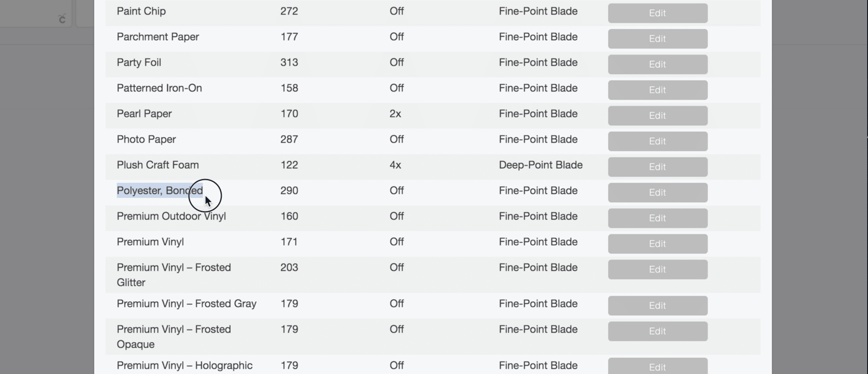Click the Deep-Point Blade label
This screenshot has width=868, height=374.
click(540, 165)
